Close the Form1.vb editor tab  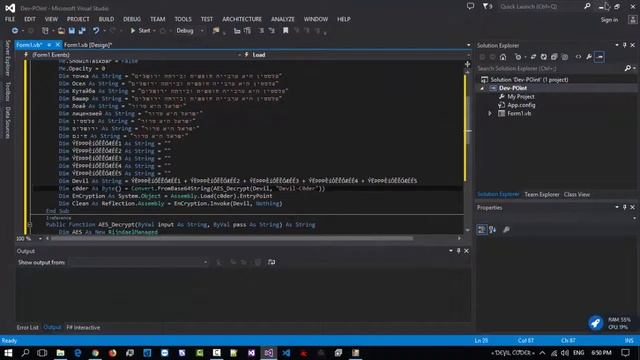tap(58, 44)
